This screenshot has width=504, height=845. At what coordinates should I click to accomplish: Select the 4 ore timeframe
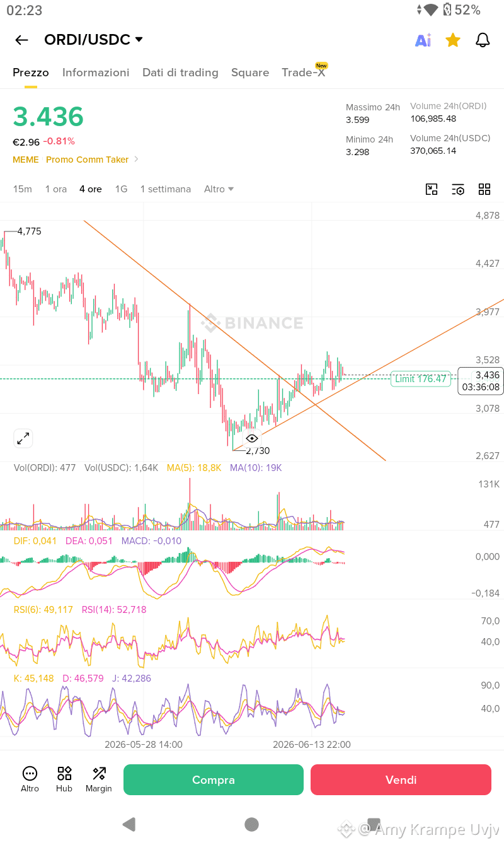[91, 189]
